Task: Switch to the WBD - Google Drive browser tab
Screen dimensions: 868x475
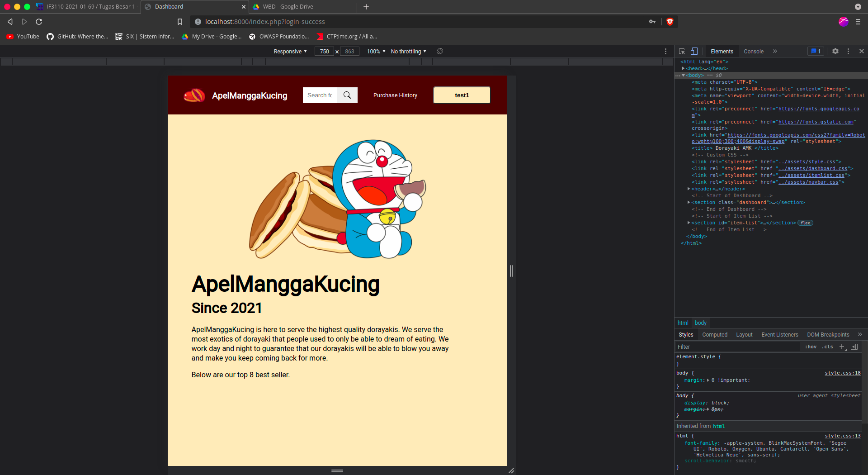Action: tap(302, 7)
